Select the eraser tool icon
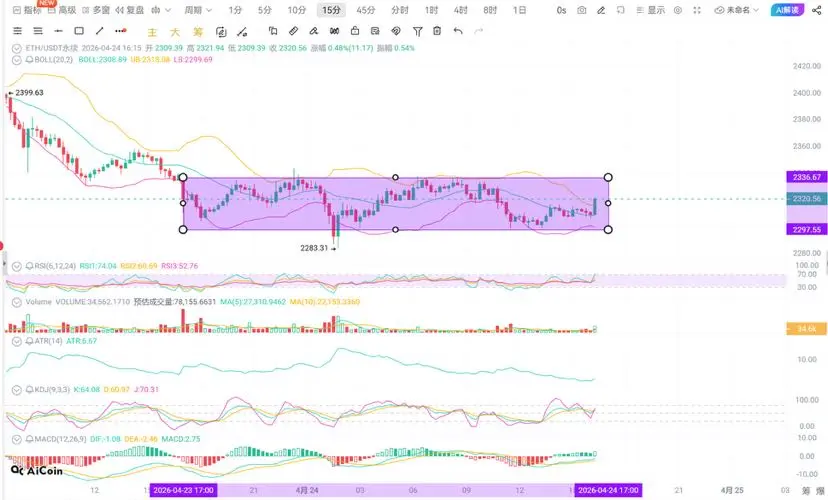The image size is (828, 500). point(314,31)
